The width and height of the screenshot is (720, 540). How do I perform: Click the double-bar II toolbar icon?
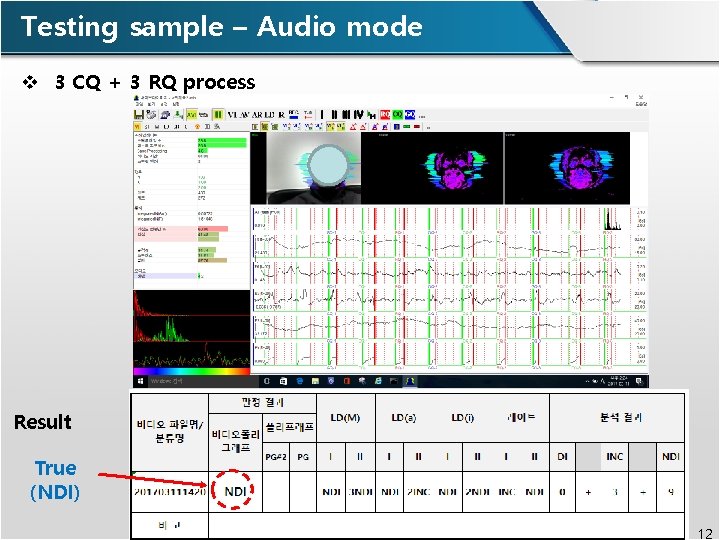point(334,115)
